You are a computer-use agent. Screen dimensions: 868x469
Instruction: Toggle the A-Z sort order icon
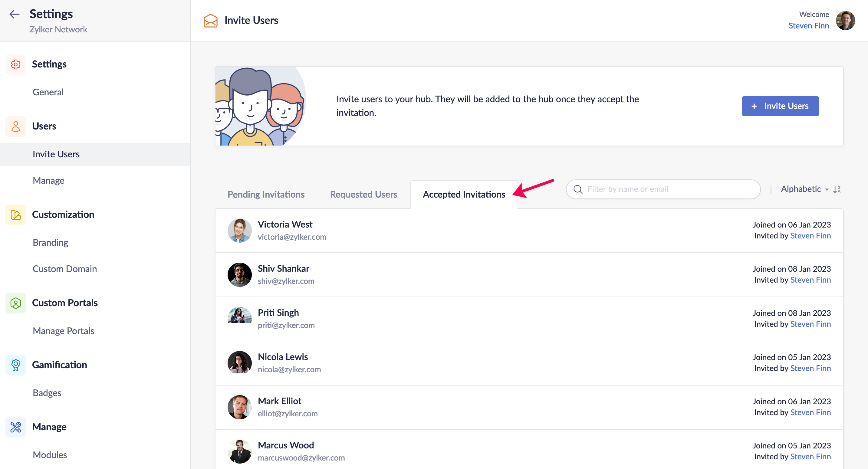click(837, 189)
